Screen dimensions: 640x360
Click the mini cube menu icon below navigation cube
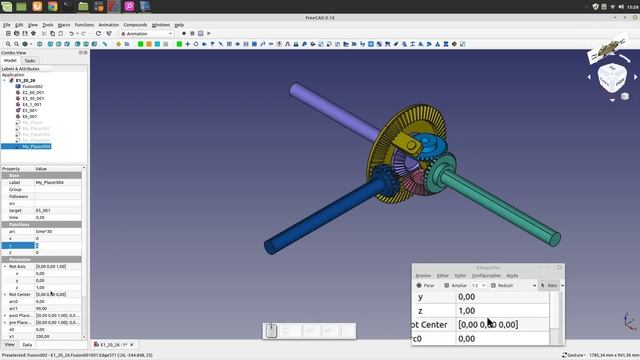click(624, 96)
